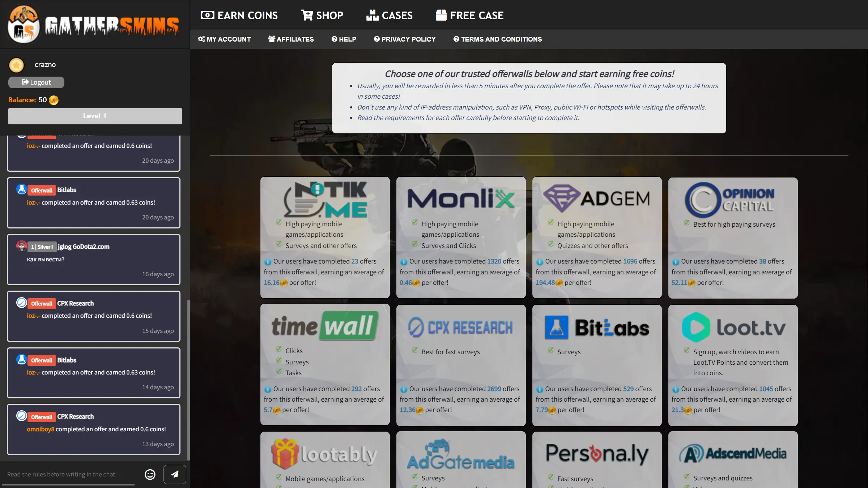Click Offerwall badge in 15 days ago message
This screenshot has width=868, height=488.
(42, 304)
